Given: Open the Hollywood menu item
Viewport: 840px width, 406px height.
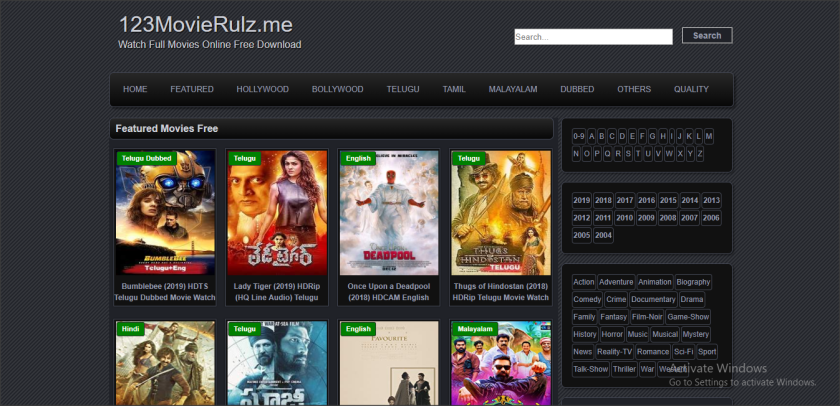Looking at the screenshot, I should tap(262, 89).
